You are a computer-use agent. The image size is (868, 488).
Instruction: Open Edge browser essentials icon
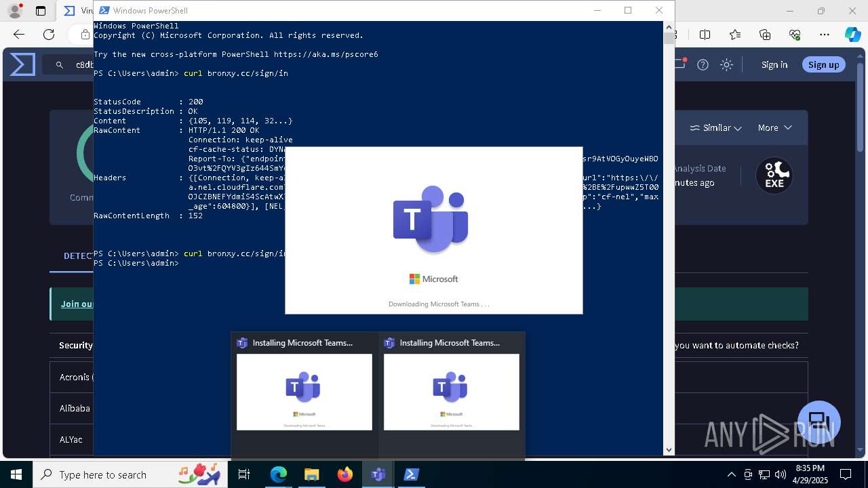pos(795,35)
